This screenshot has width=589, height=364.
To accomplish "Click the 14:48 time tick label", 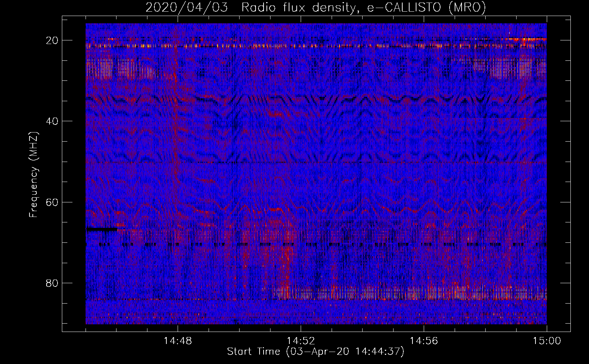I will pyautogui.click(x=178, y=341).
